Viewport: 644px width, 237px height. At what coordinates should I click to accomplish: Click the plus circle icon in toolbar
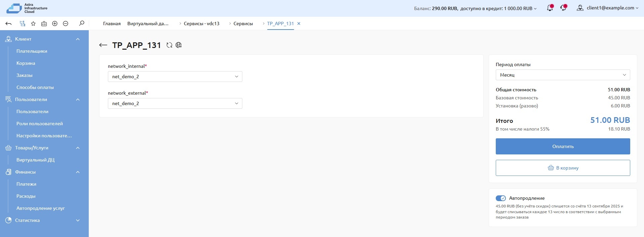click(x=55, y=23)
